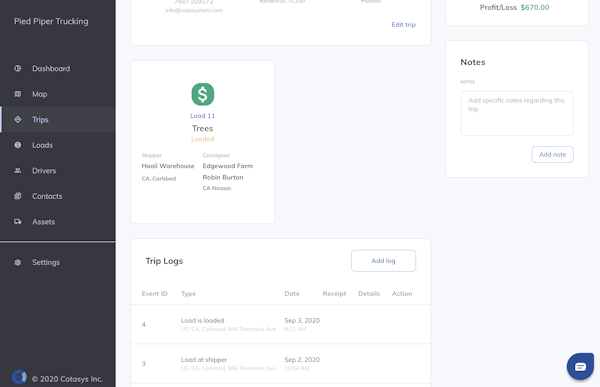Click the Add note button
This screenshot has height=387, width=600.
point(552,155)
